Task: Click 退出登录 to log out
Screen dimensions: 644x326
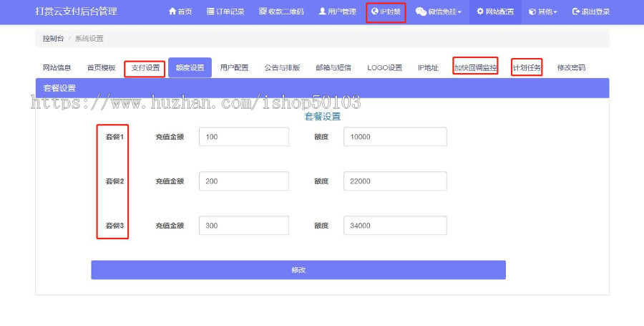Action: click(x=591, y=11)
